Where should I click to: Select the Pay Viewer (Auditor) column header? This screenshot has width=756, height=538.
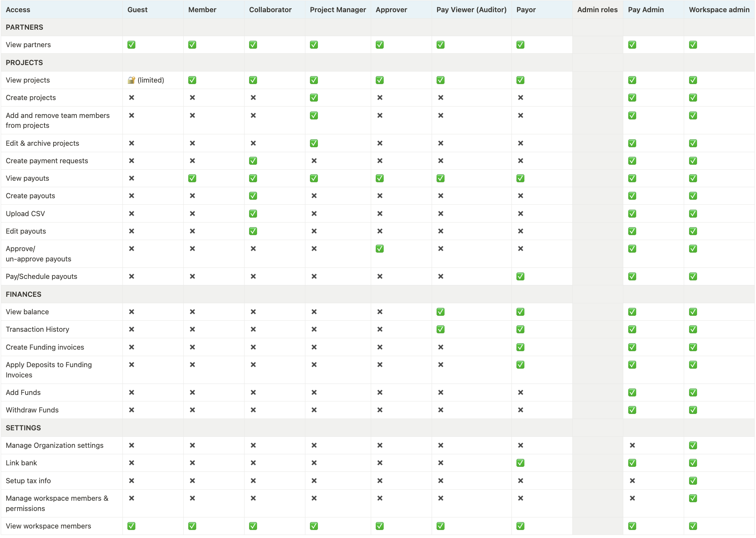click(x=471, y=10)
